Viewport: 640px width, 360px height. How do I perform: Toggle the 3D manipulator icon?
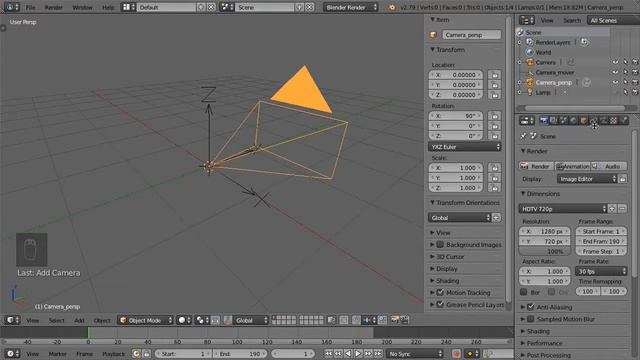228,320
